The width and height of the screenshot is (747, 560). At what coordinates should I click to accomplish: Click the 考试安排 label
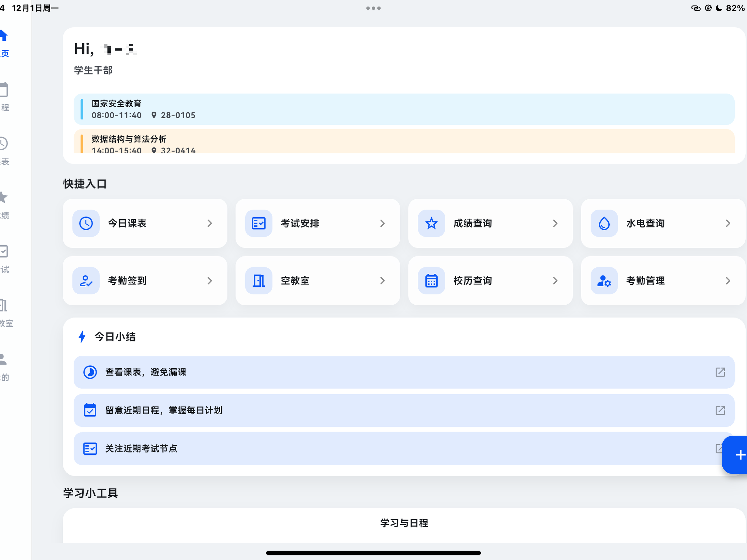[x=300, y=223]
